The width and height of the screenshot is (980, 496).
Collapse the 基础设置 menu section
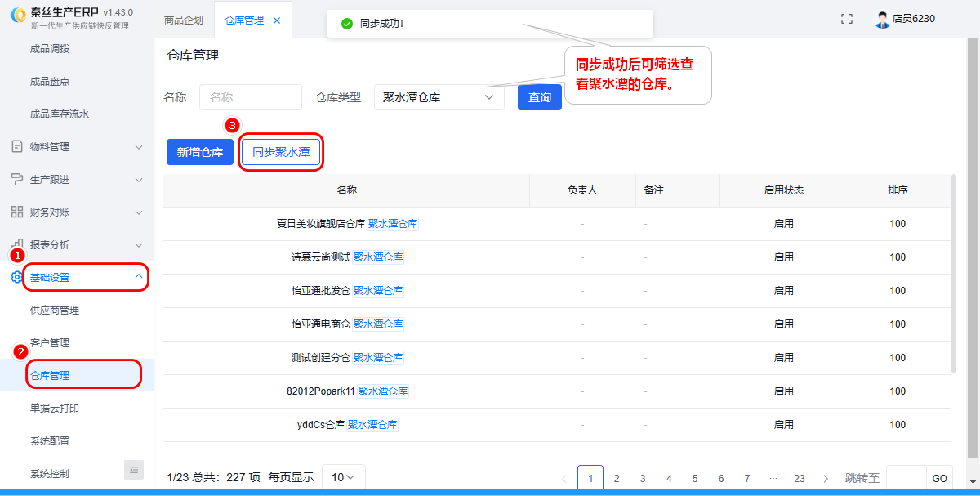138,277
